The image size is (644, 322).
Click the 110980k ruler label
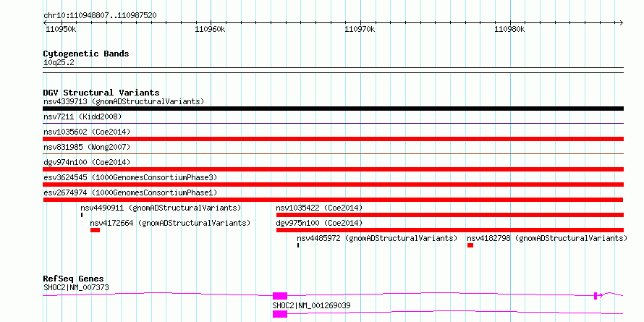509,29
